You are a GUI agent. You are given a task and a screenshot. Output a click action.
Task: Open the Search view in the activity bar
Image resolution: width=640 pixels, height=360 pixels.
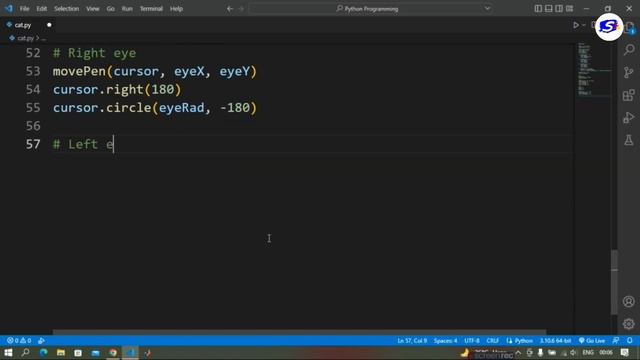coord(629,50)
